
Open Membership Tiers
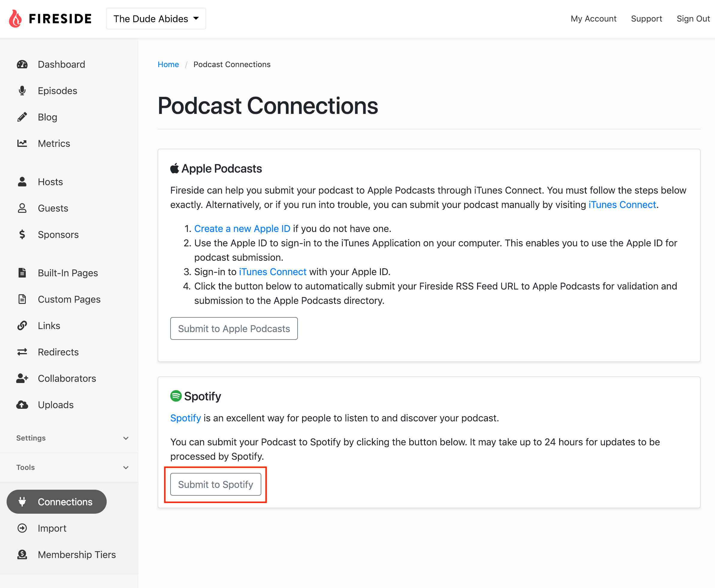click(x=76, y=554)
